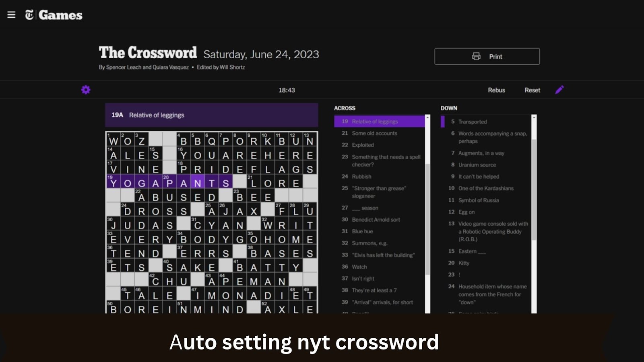Select down clue 9 It can't be helped
The height and width of the screenshot is (362, 644).
[x=486, y=176]
